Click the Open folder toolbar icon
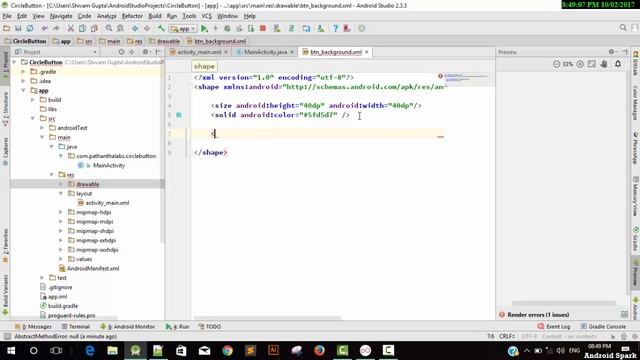The image size is (640, 360). [7, 29]
